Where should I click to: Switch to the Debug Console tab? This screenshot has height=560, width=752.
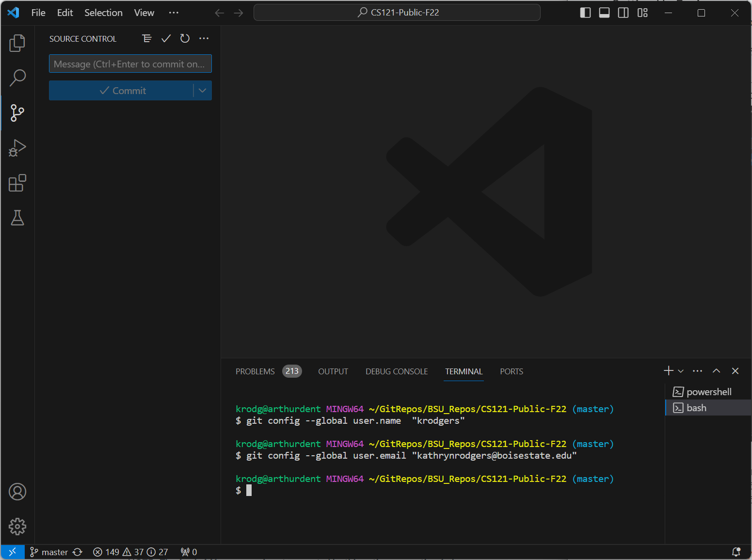[396, 371]
